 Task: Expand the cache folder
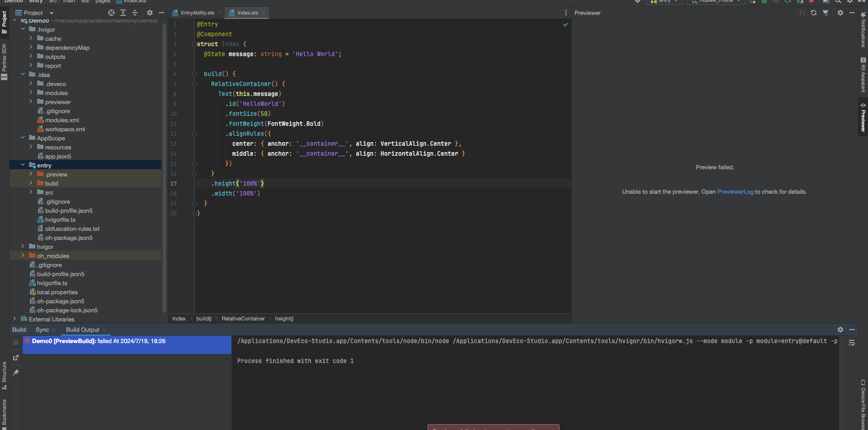click(x=31, y=38)
